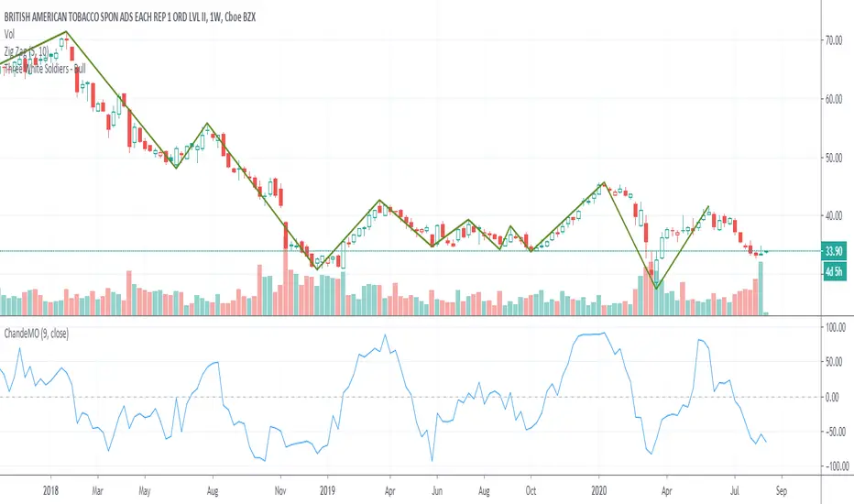Click the 40.00 price axis label
Screen dimensions: 854x504
[x=834, y=216]
